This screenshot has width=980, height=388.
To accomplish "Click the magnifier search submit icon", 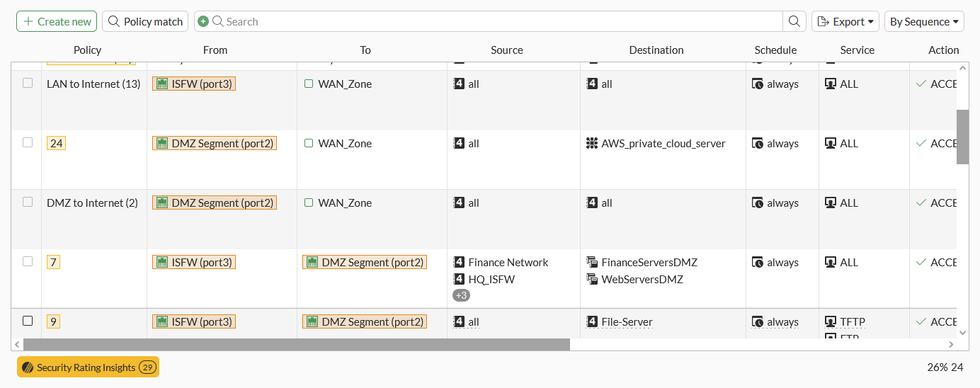I will pyautogui.click(x=794, y=22).
